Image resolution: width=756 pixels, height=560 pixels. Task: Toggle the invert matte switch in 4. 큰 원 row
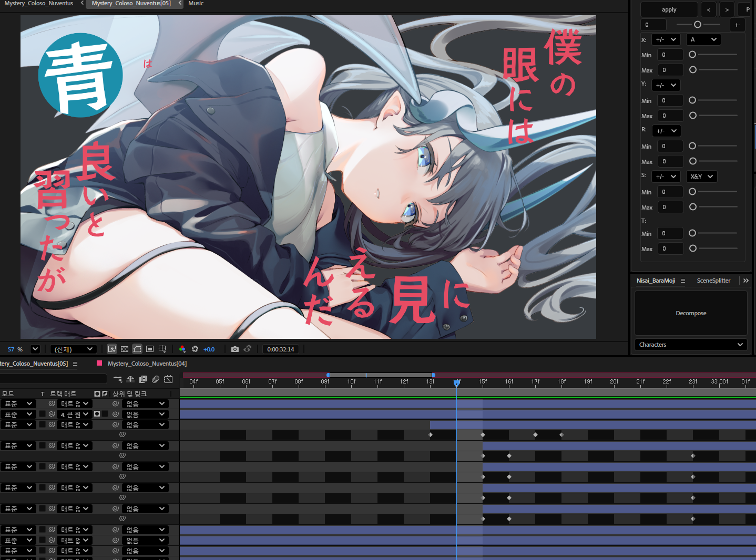(x=105, y=414)
